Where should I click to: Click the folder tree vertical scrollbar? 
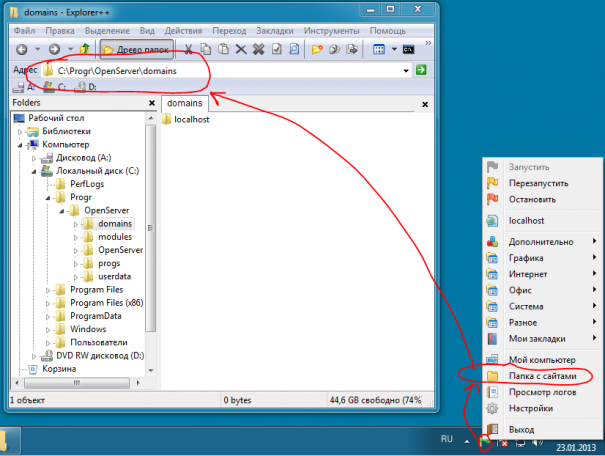tap(151, 228)
